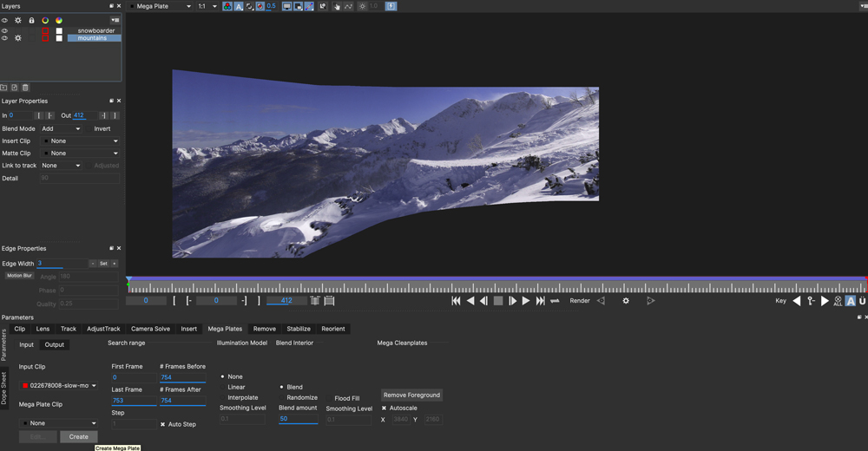The image size is (868, 451).
Task: Go to the last frame
Action: tap(540, 301)
